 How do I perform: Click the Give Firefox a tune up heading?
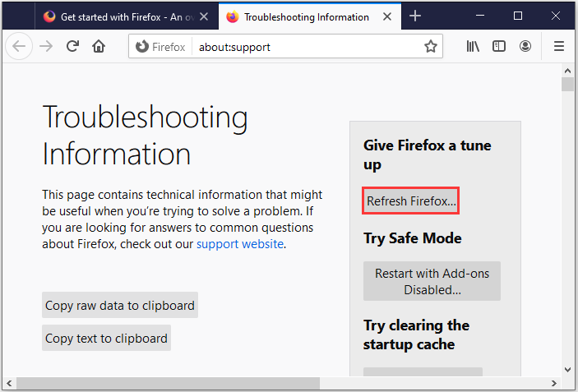click(x=428, y=154)
